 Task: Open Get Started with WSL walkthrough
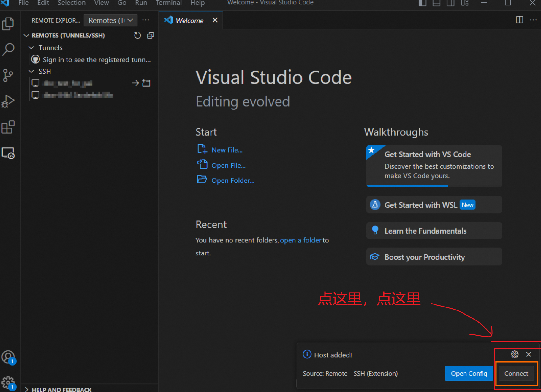434,205
